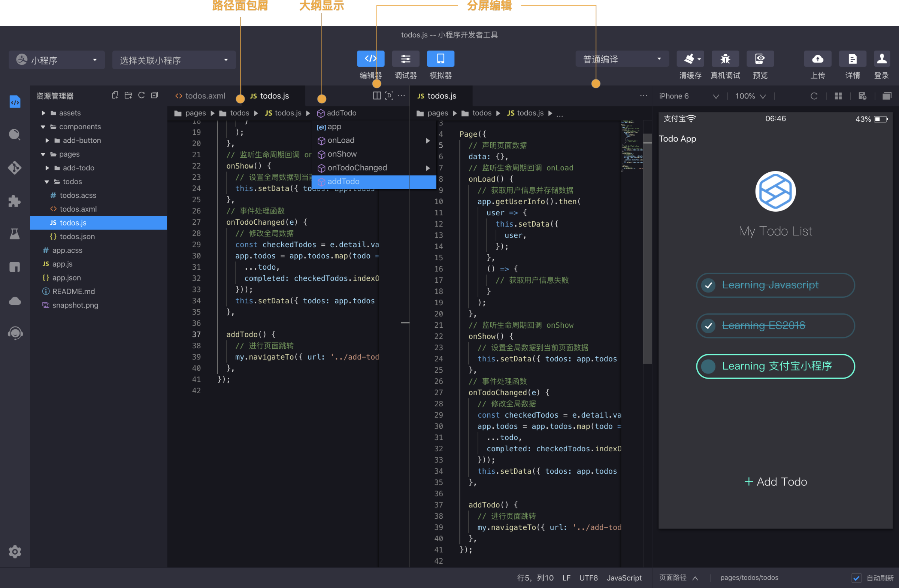Open the 普通编译 compile mode dropdown
899x588 pixels.
click(622, 59)
